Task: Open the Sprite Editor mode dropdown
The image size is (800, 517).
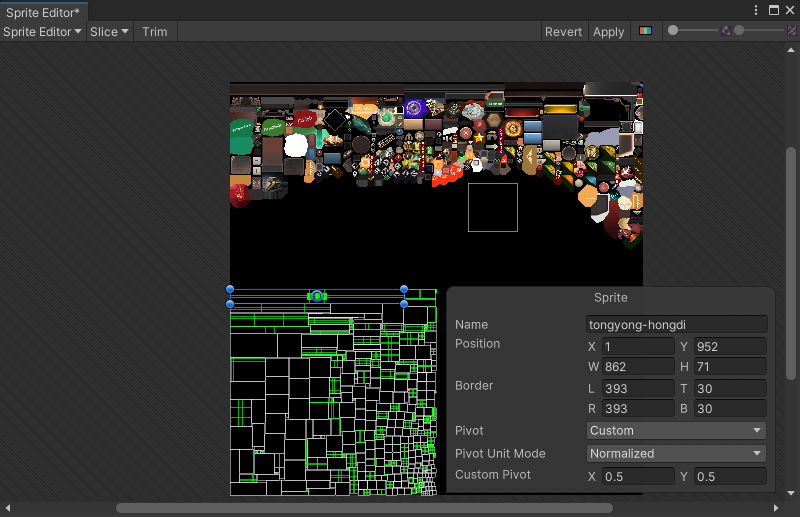Action: click(x=42, y=32)
